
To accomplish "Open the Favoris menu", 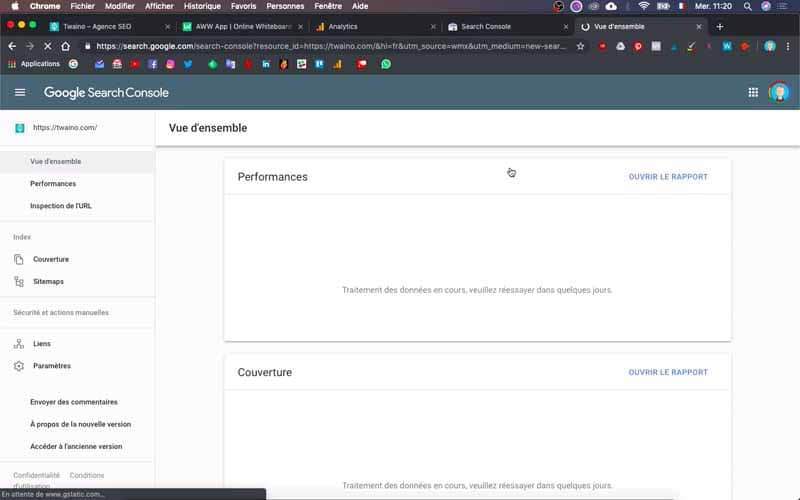I will pos(243,6).
